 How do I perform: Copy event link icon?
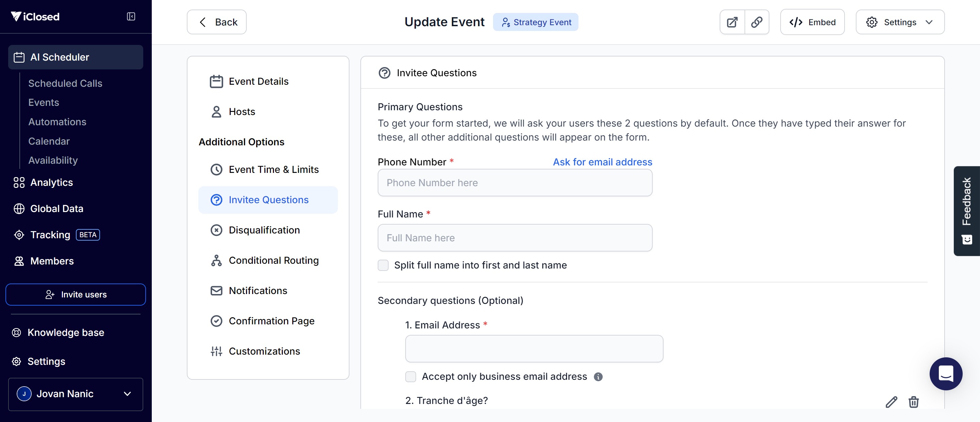(x=757, y=22)
